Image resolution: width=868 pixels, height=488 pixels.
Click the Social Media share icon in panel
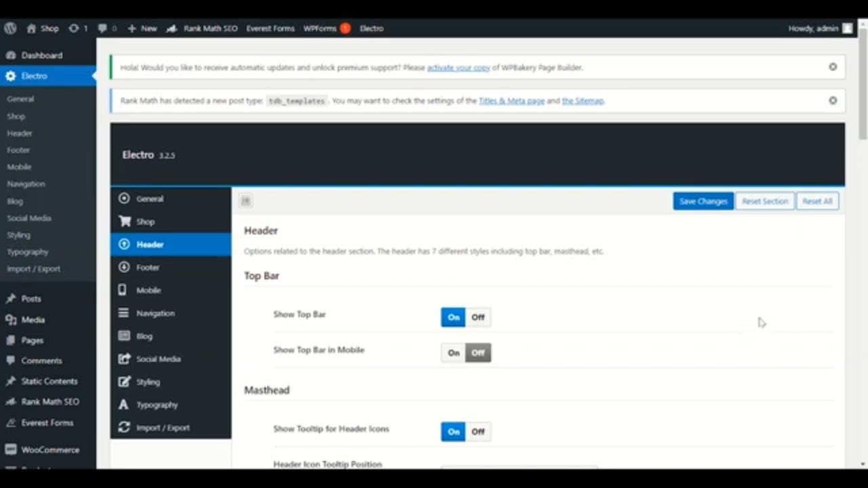124,359
